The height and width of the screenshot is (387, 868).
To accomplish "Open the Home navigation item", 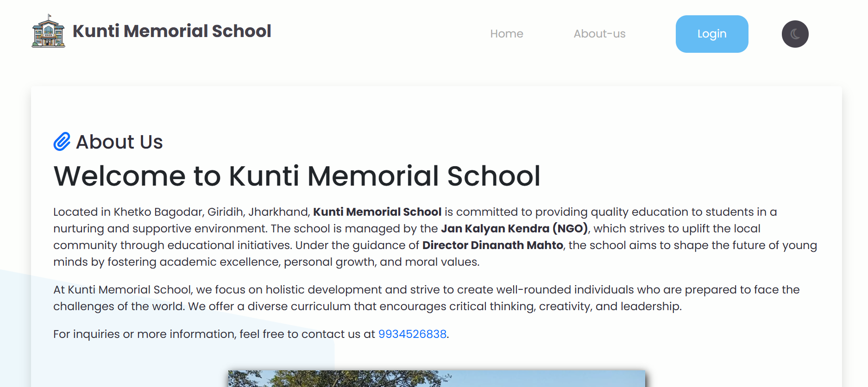I will click(x=506, y=34).
